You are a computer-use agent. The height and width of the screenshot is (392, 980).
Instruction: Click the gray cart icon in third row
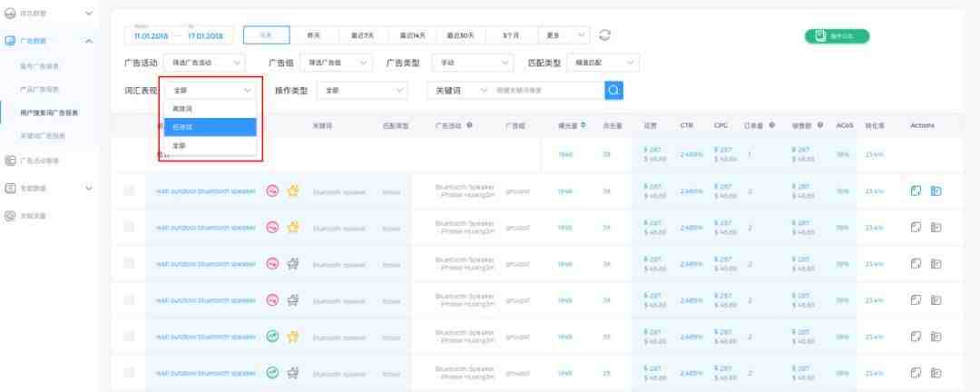coord(293,264)
